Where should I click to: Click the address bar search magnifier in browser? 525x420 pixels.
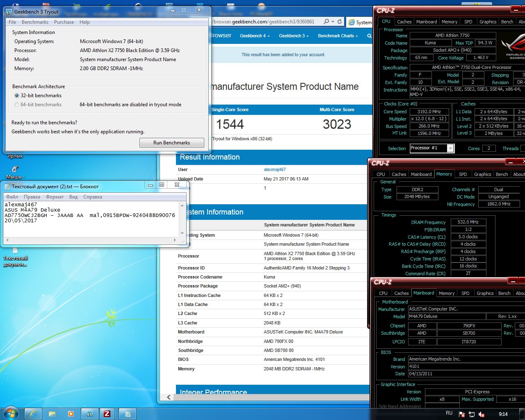click(x=326, y=22)
